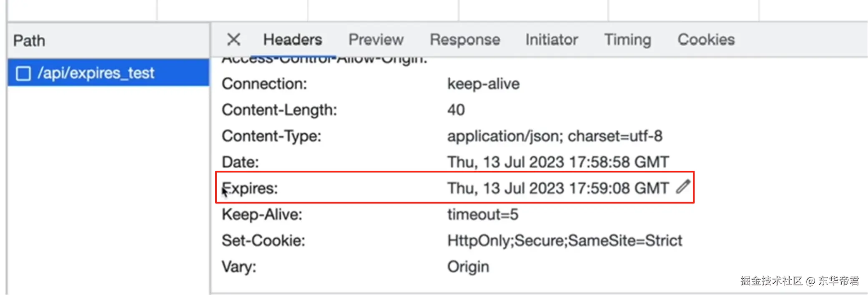Tick the checkbox next to /api/expires_test
The height and width of the screenshot is (295, 868).
(x=23, y=74)
